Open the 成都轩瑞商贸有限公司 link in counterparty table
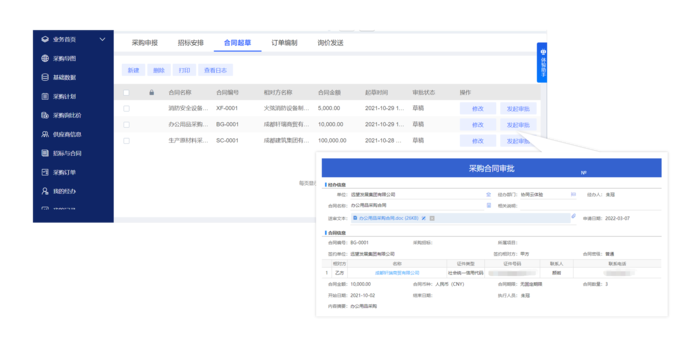 tap(397, 273)
